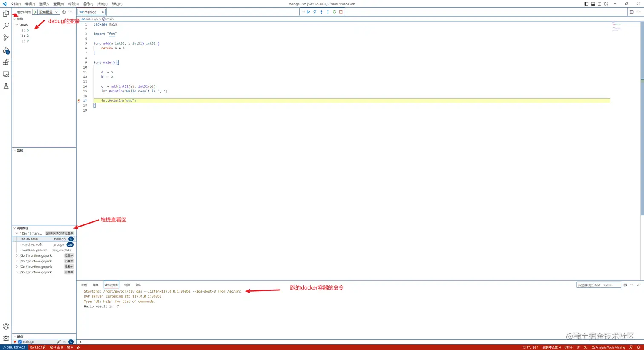The image size is (644, 350).
Task: Click Restart in debug toolbar
Action: (334, 12)
